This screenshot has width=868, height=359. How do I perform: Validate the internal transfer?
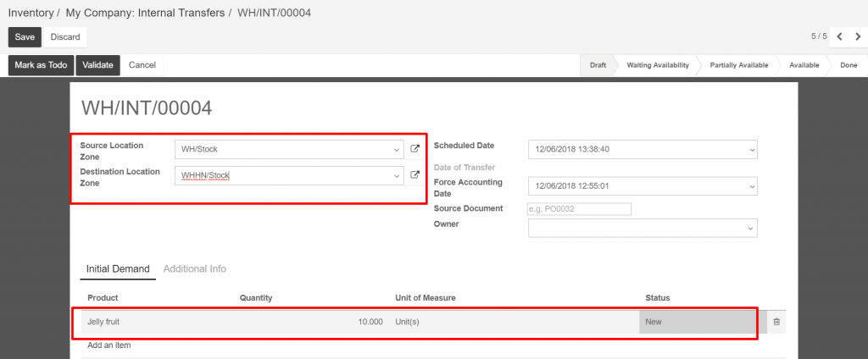click(x=97, y=65)
